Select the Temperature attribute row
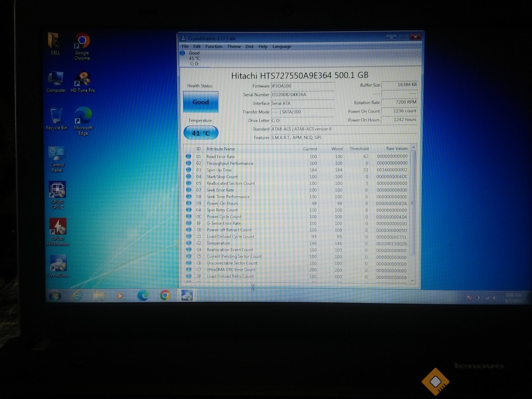The height and width of the screenshot is (399, 532). 297,243
